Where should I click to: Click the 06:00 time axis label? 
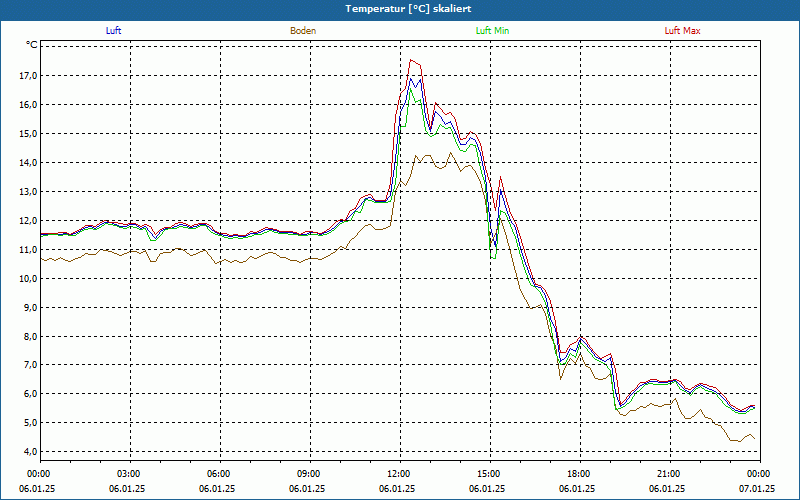click(x=220, y=474)
